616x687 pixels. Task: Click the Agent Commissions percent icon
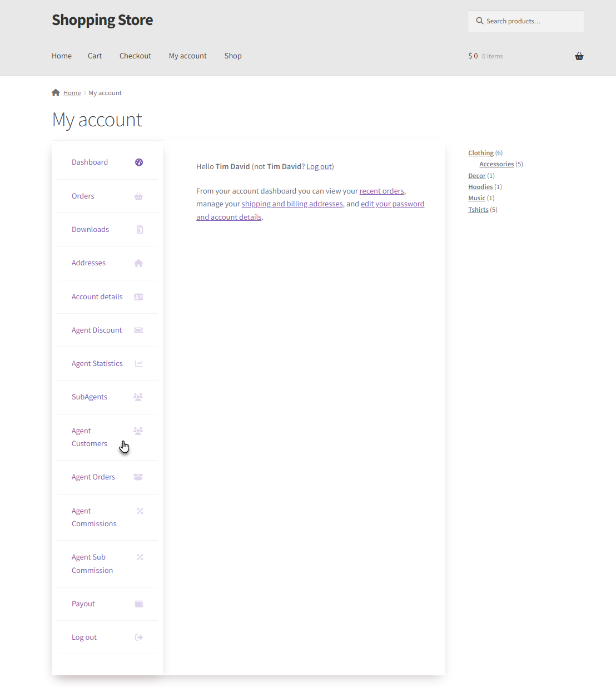click(140, 511)
